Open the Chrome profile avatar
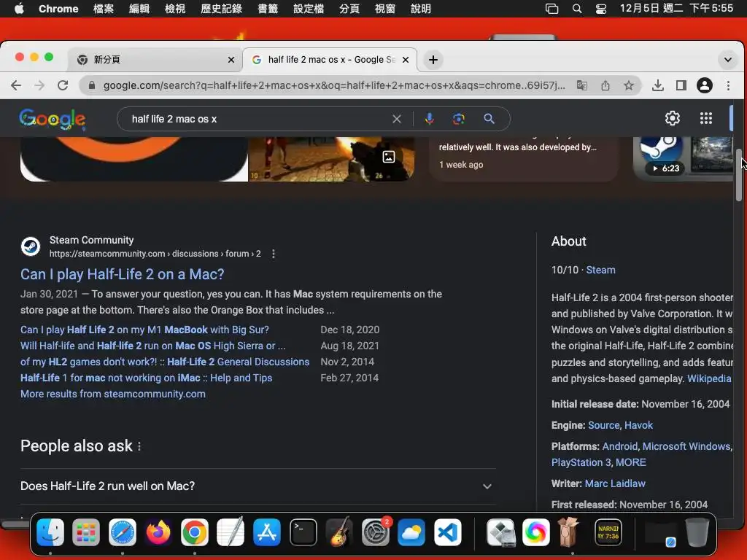 (x=705, y=85)
